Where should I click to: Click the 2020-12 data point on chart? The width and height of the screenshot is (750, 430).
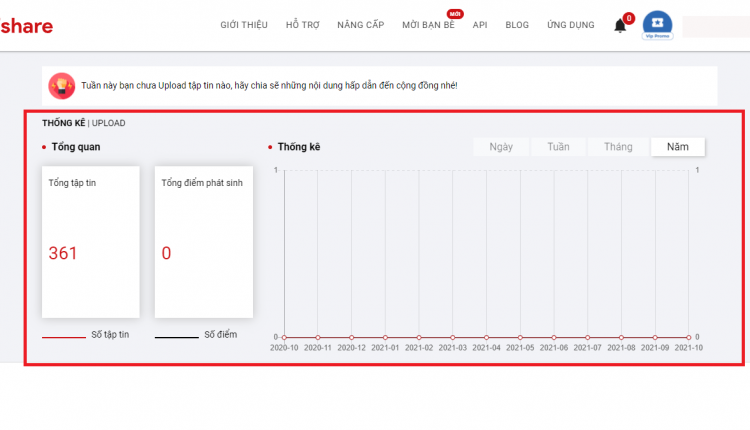click(x=352, y=337)
